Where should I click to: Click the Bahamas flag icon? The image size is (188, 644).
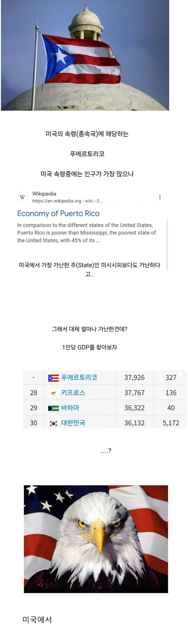pos(53,408)
